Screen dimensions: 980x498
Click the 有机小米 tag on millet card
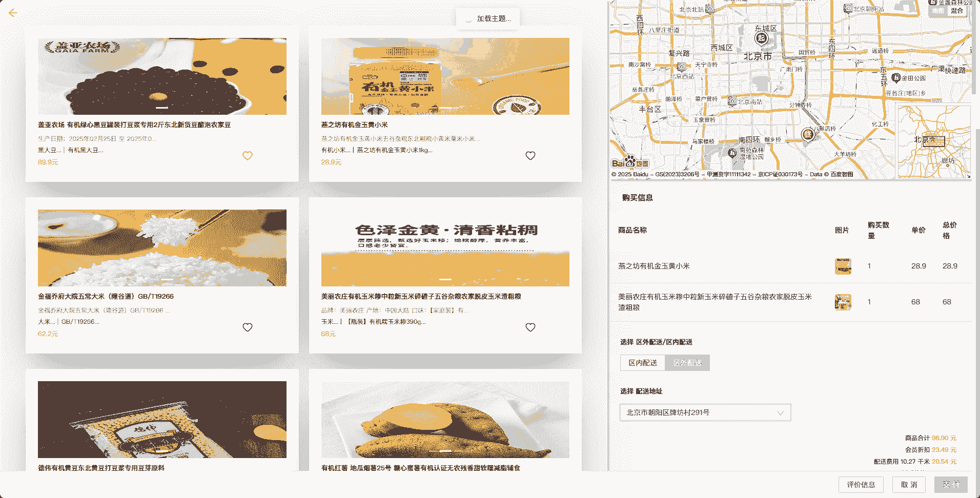336,150
